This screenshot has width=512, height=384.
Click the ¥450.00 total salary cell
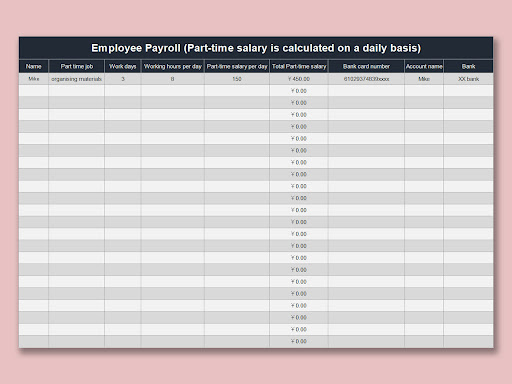(x=299, y=79)
